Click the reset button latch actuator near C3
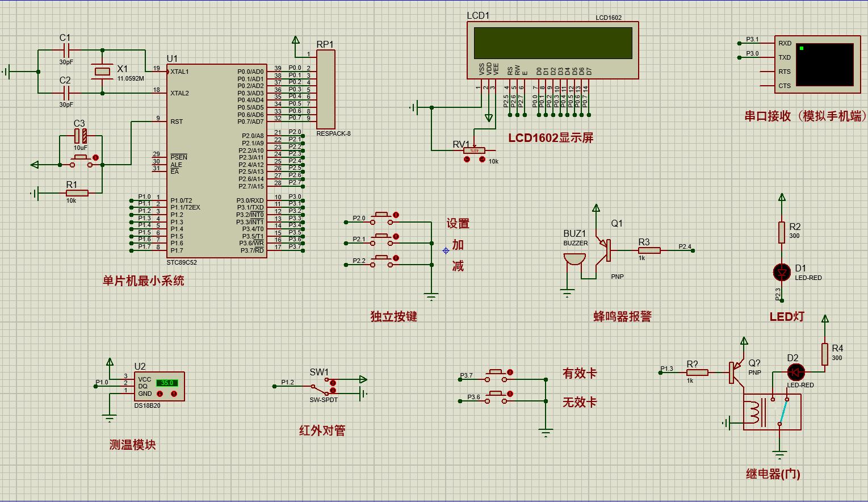Image resolution: width=868 pixels, height=502 pixels. pos(95,157)
